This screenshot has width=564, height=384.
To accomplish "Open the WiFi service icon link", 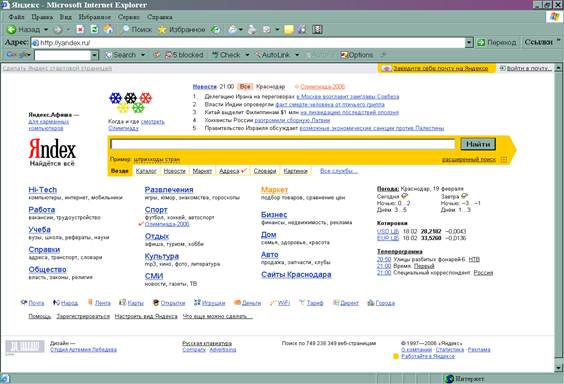I will click(x=280, y=303).
